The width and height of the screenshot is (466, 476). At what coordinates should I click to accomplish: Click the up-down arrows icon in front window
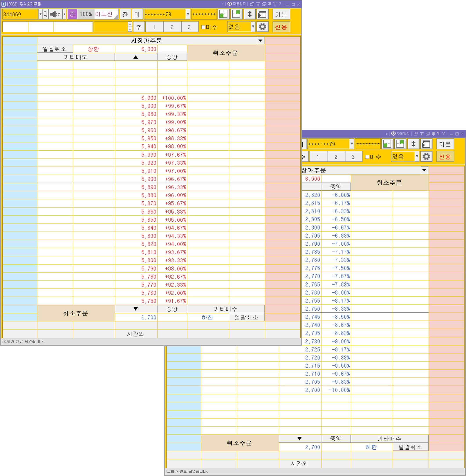pos(249,14)
